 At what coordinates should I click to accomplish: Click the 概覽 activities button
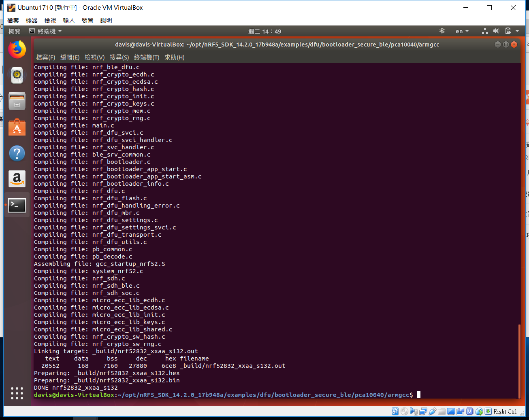(14, 31)
